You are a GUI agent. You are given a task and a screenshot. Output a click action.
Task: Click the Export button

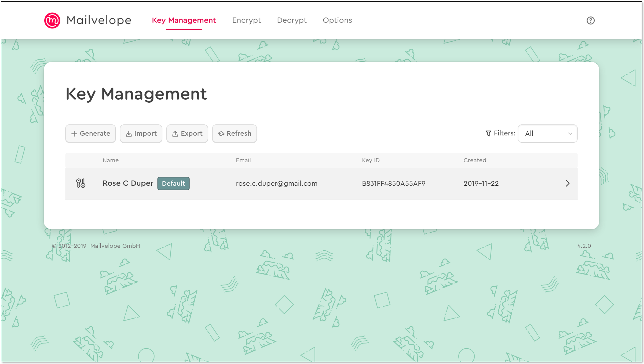tap(187, 134)
